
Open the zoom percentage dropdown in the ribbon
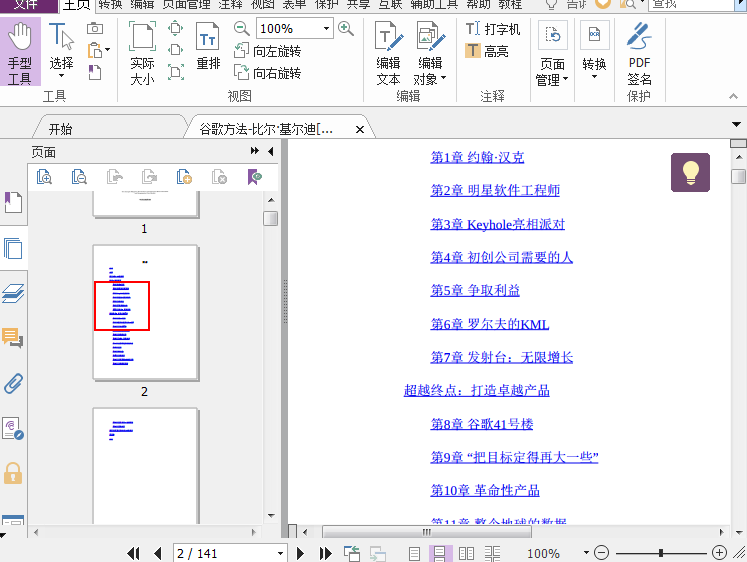click(326, 29)
